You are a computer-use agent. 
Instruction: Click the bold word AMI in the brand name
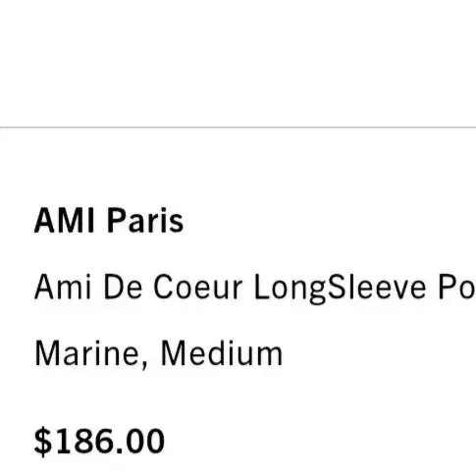pyautogui.click(x=65, y=221)
